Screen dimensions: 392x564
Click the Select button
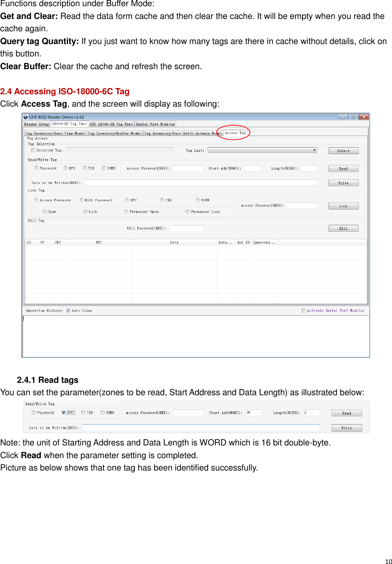point(343,151)
